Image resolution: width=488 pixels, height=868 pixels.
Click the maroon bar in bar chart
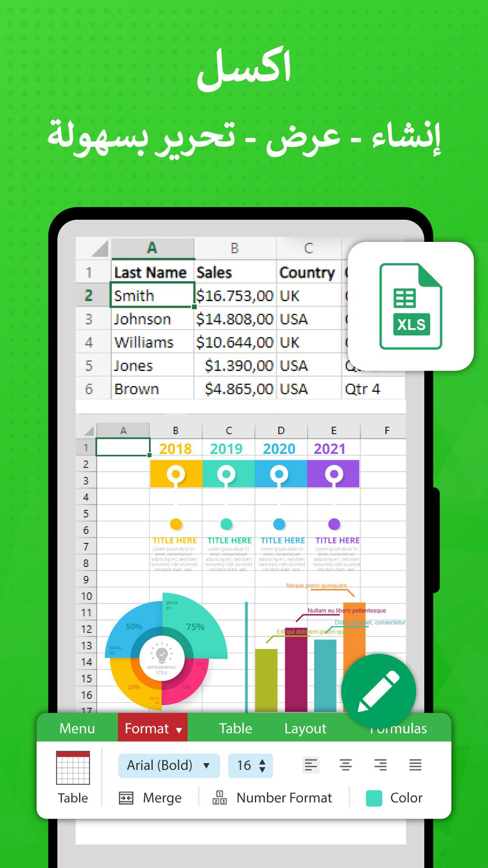click(x=296, y=670)
